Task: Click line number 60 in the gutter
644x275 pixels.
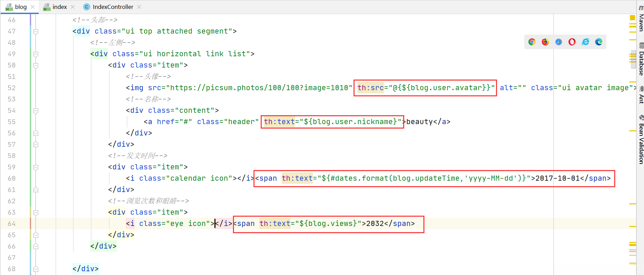Action: (12, 178)
